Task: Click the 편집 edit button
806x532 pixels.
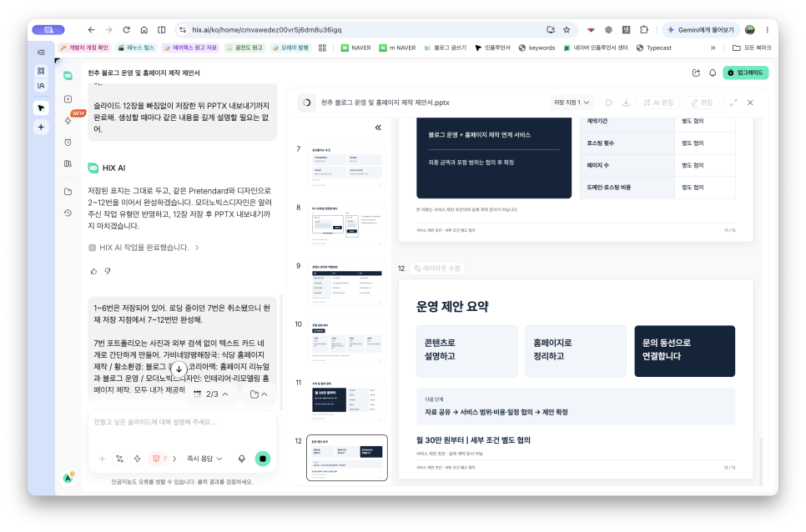Action: tap(703, 103)
